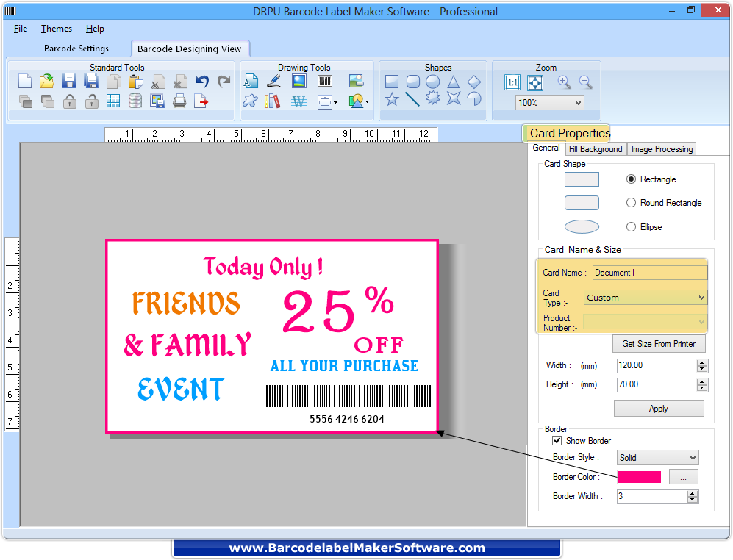Viewport: 733px width, 560px height.
Task: Open the General properties tab
Action: pos(546,148)
